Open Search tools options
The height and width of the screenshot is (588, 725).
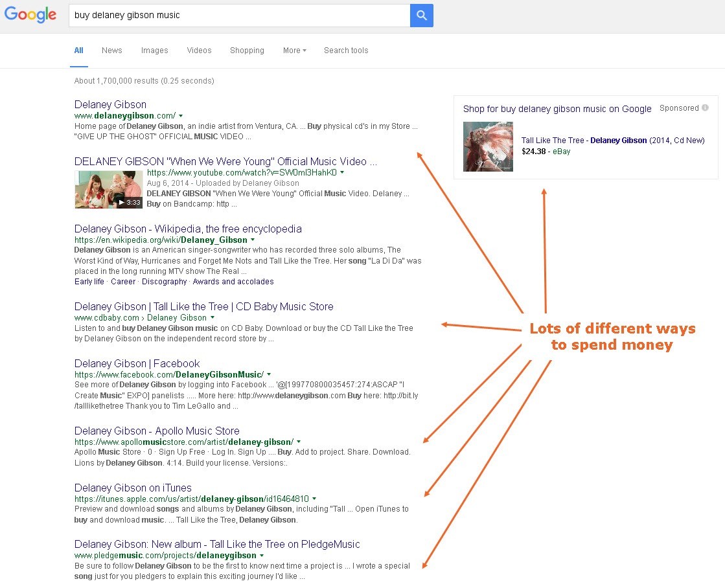(346, 51)
